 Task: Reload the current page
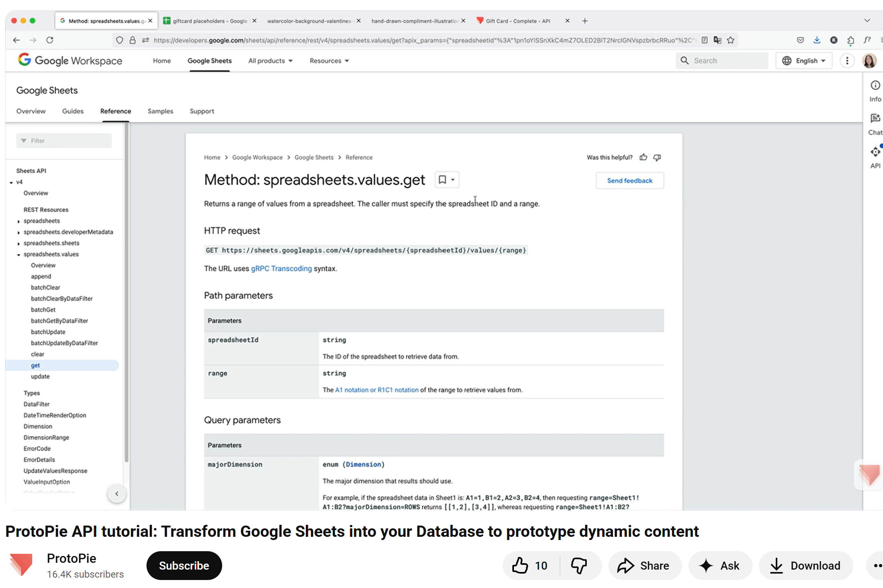pyautogui.click(x=50, y=40)
